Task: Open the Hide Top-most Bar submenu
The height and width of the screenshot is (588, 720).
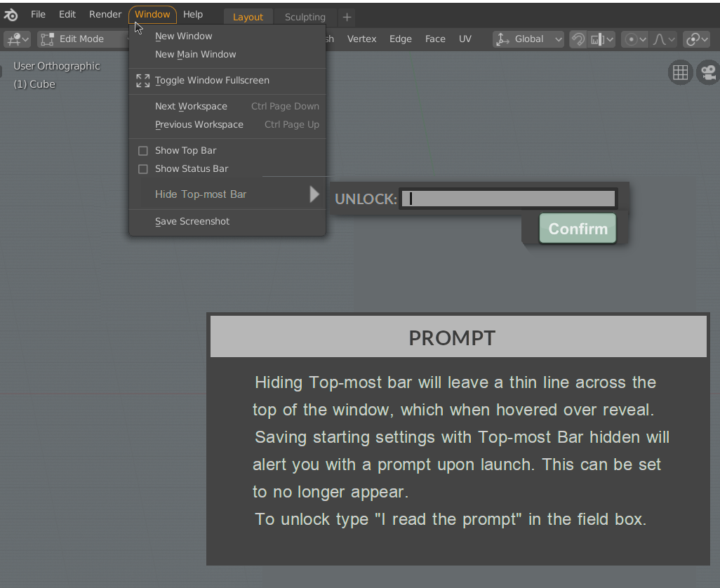Action: tap(228, 194)
